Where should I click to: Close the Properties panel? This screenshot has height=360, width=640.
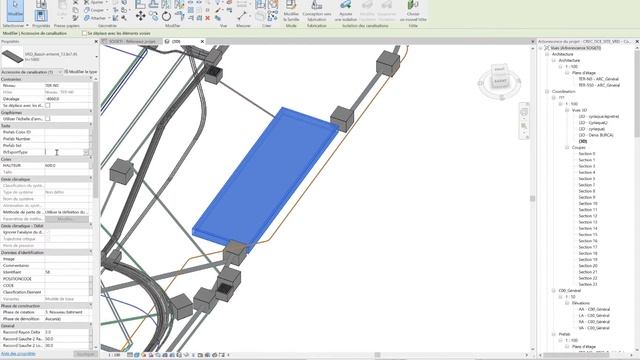(96, 42)
